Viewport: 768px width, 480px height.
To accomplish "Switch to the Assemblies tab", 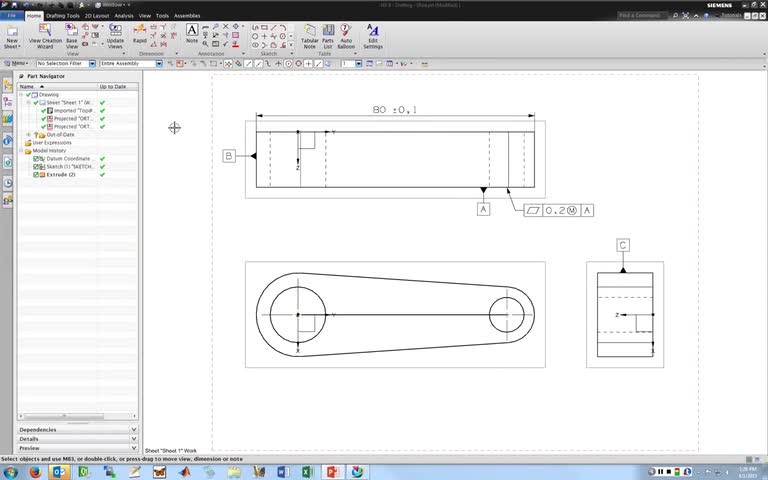I will [187, 16].
